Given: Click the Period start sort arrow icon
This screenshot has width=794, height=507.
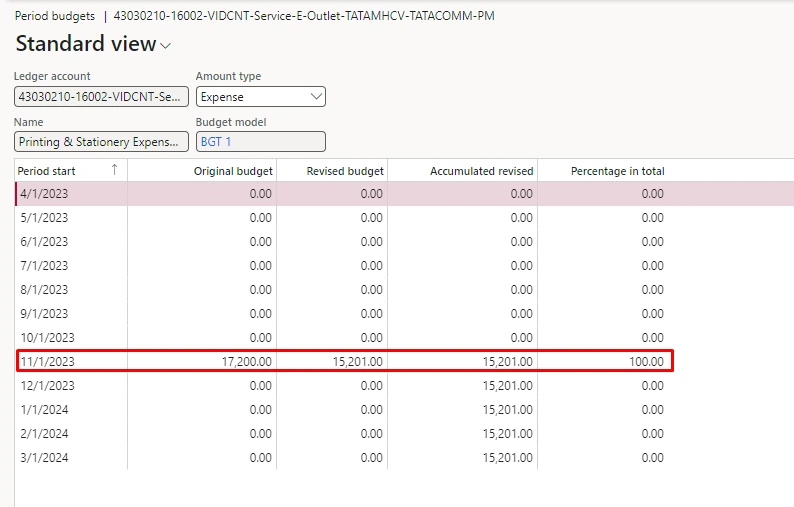Looking at the screenshot, I should [114, 170].
